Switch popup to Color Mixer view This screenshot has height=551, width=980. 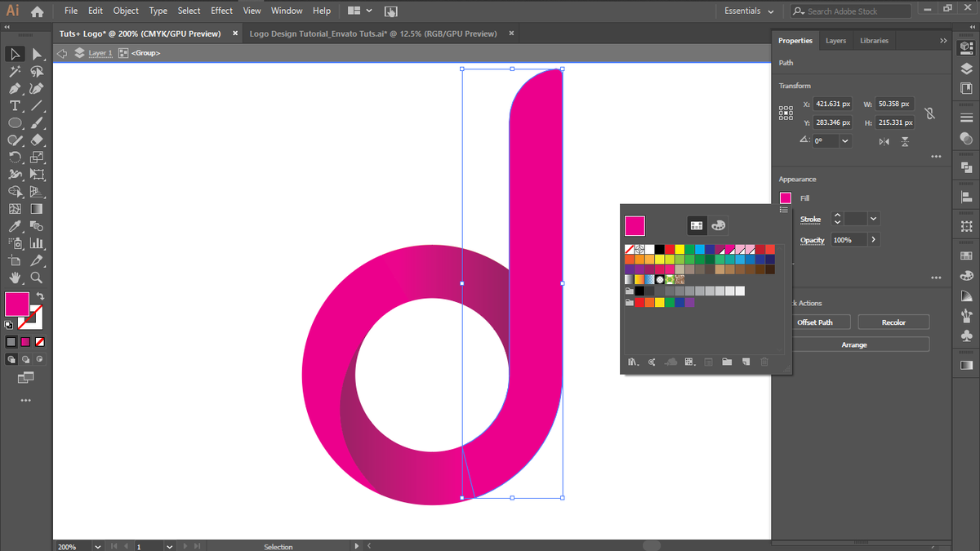pyautogui.click(x=718, y=225)
